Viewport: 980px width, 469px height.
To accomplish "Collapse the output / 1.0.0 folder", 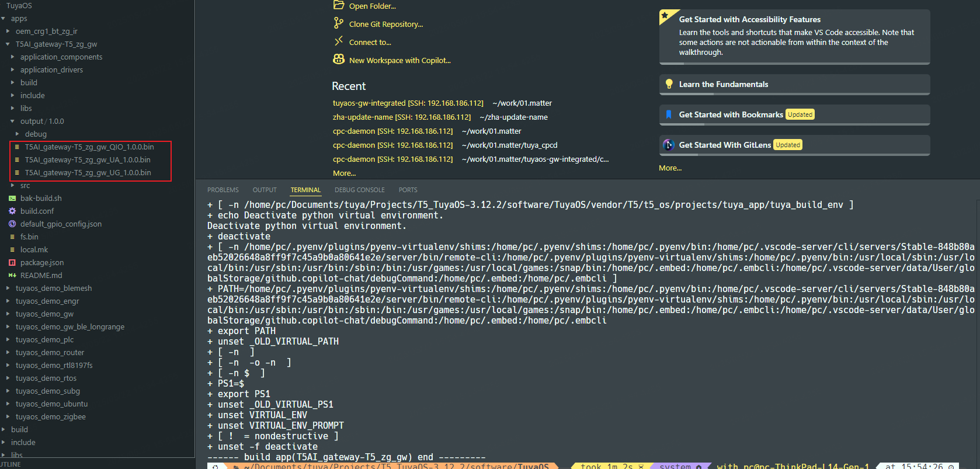I will point(12,121).
